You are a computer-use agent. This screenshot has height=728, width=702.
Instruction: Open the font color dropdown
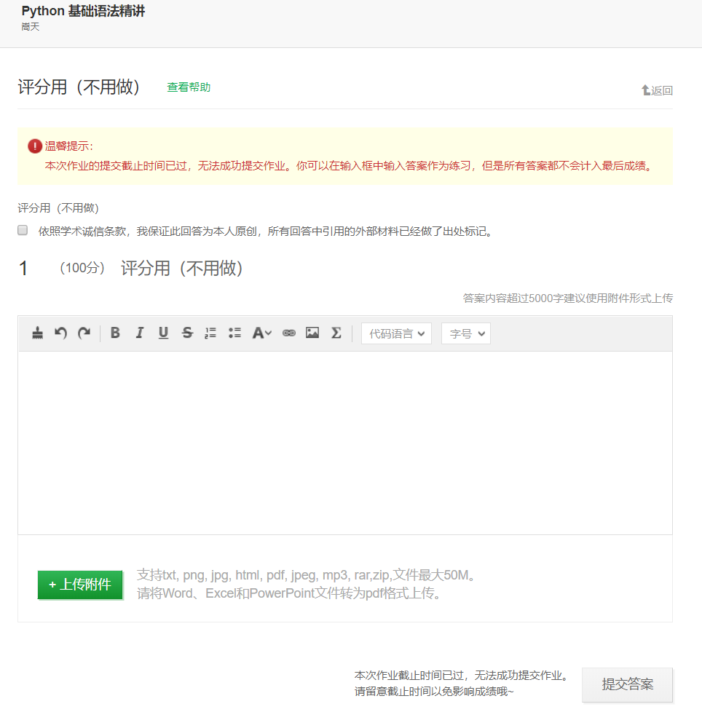(261, 333)
